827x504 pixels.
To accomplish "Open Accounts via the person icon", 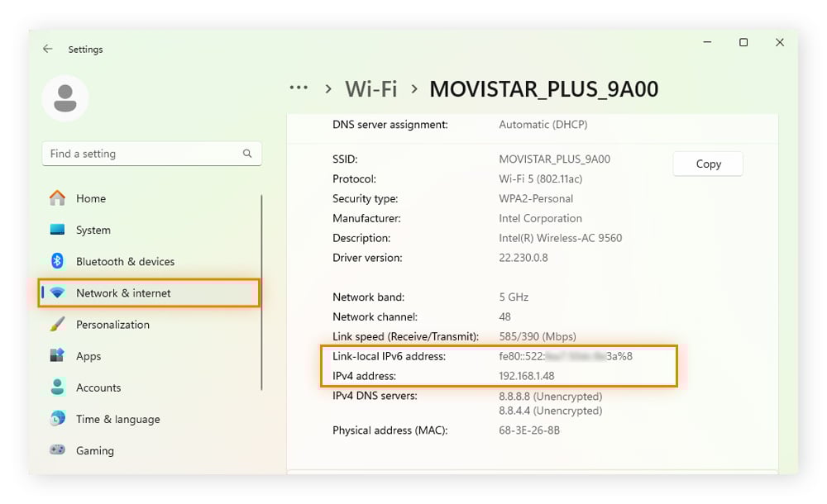I will pos(60,388).
